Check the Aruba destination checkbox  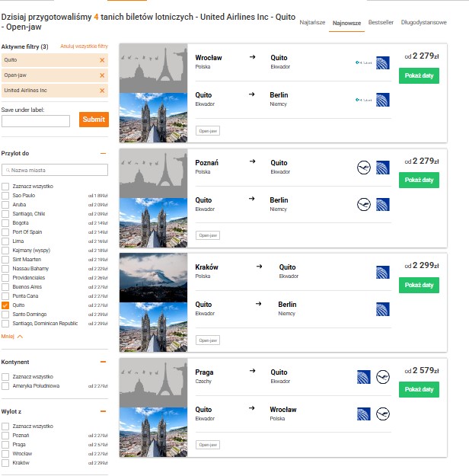(x=5, y=205)
